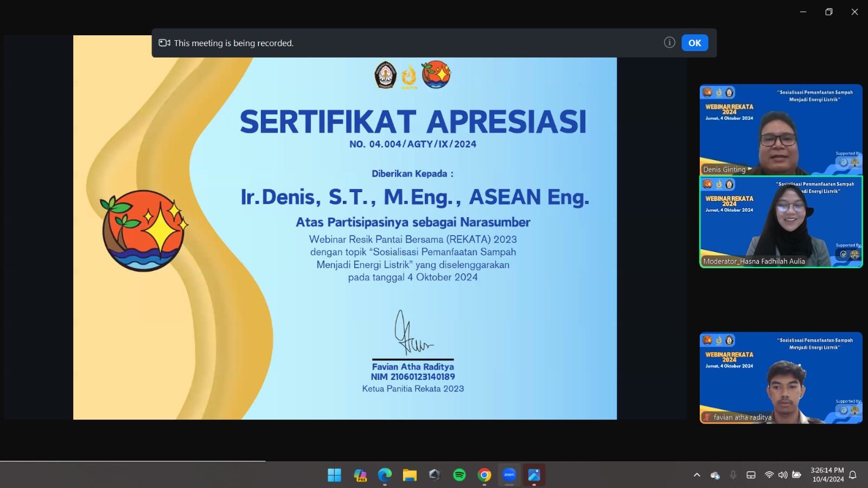The height and width of the screenshot is (488, 868).
Task: Select favian atha raditya's video tile
Action: 781,378
